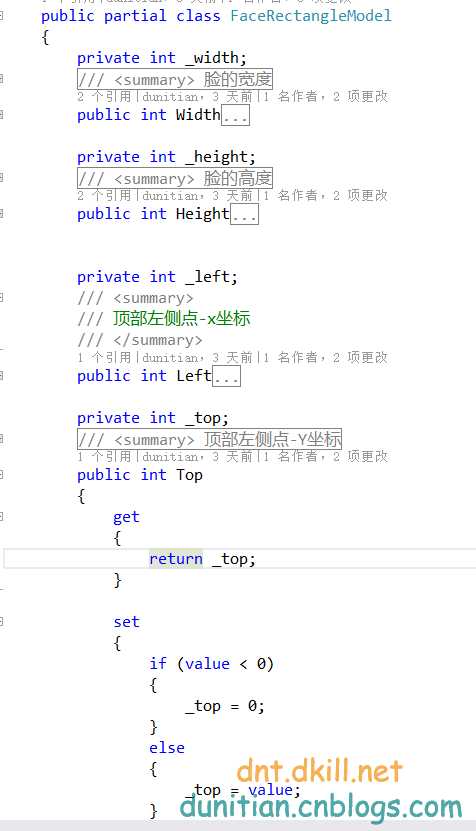
Task: Expand the collapsed Width property body
Action: [235, 116]
